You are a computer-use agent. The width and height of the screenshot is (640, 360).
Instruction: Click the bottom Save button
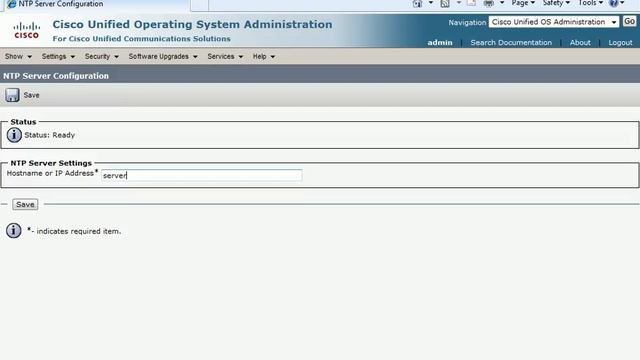pyautogui.click(x=25, y=204)
